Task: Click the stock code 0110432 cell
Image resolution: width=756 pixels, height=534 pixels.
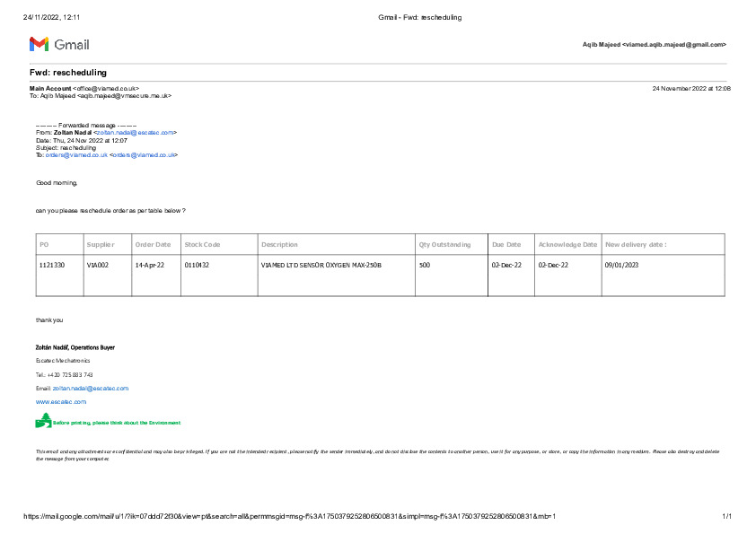Action: [x=196, y=266]
